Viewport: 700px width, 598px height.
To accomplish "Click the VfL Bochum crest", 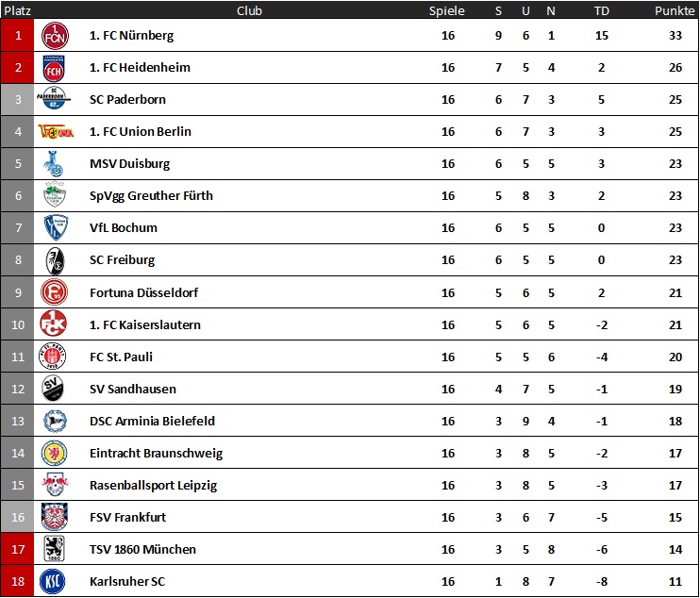I will tap(56, 227).
